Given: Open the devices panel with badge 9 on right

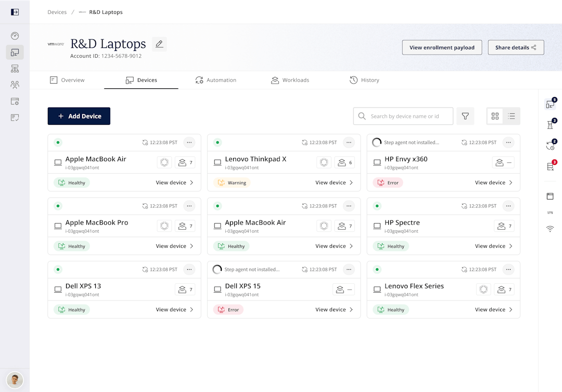Looking at the screenshot, I should pyautogui.click(x=550, y=104).
